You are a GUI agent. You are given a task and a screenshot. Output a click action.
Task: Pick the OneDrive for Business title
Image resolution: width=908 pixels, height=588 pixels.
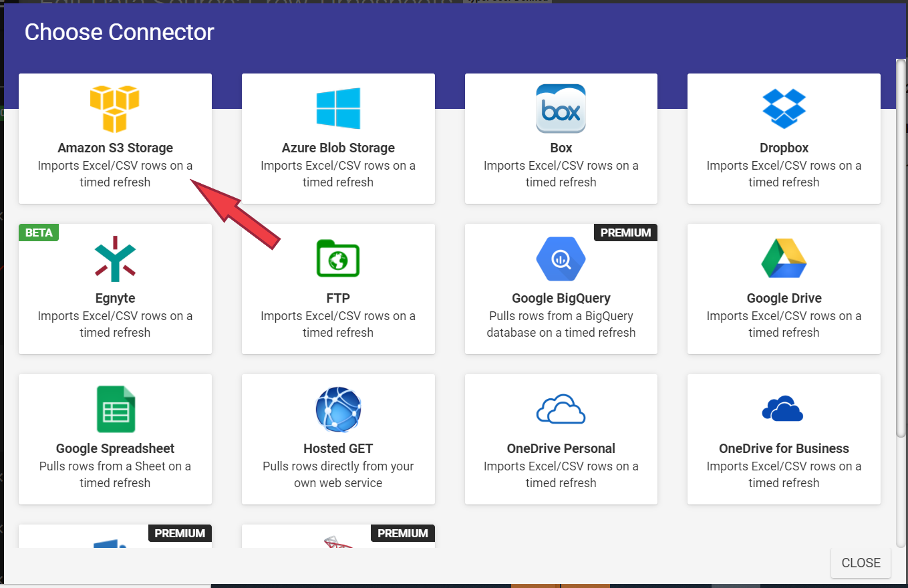pyautogui.click(x=784, y=449)
